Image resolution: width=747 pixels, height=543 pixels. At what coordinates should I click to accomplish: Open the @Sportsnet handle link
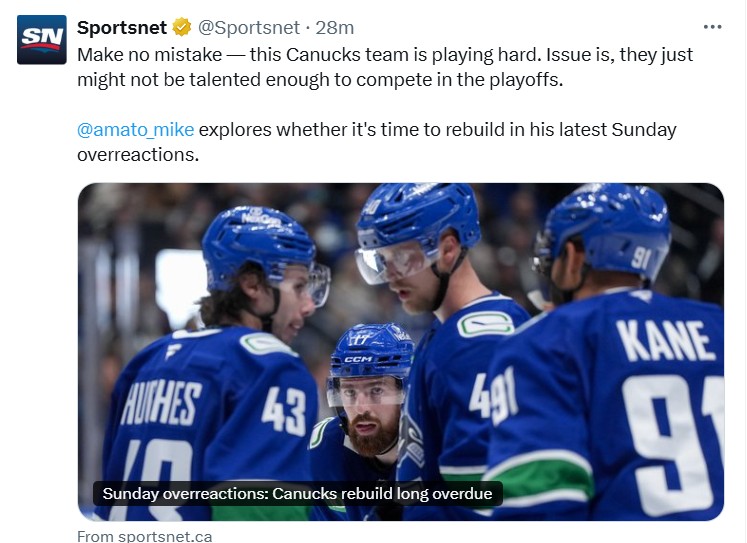[252, 27]
